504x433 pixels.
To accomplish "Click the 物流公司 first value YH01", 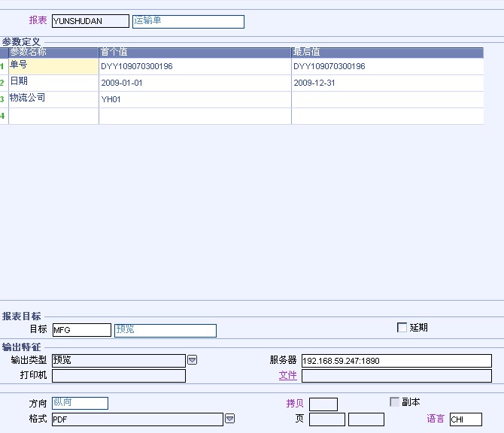I will 195,99.
